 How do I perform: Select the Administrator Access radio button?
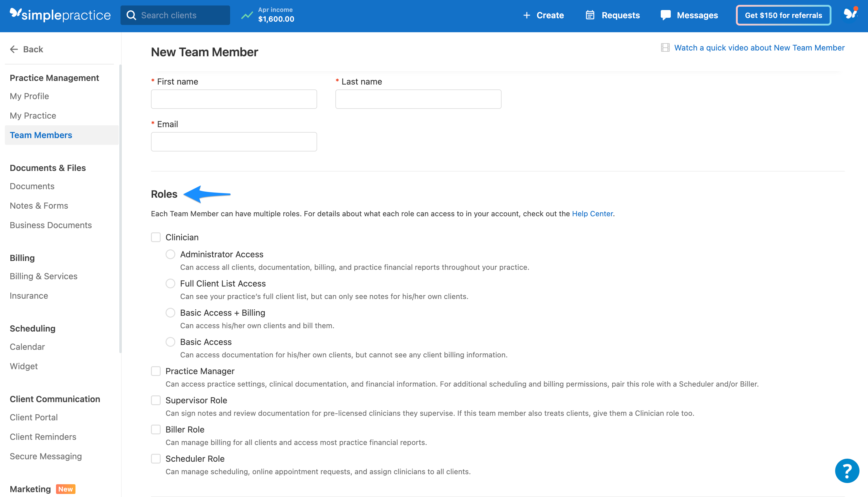coord(170,254)
